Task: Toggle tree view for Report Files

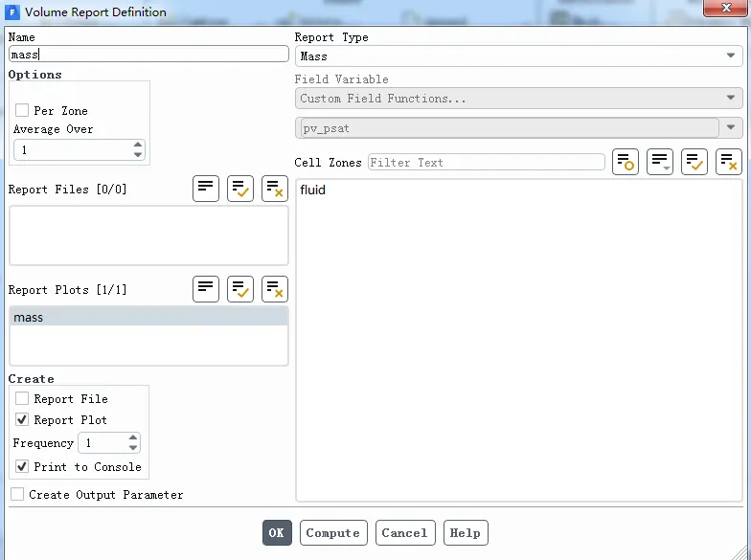Action: pyautogui.click(x=206, y=189)
